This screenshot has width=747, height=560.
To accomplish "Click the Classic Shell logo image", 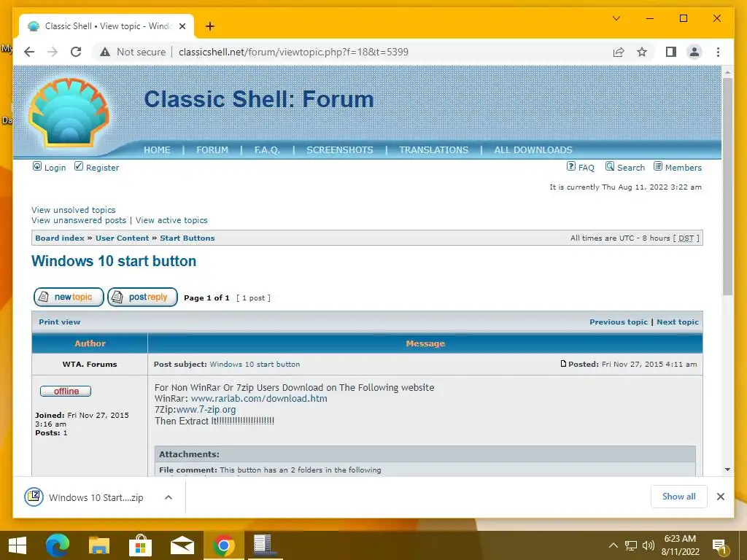I will (69, 112).
